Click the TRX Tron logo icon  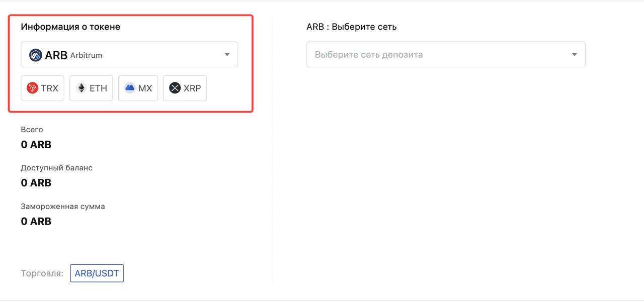(x=33, y=88)
